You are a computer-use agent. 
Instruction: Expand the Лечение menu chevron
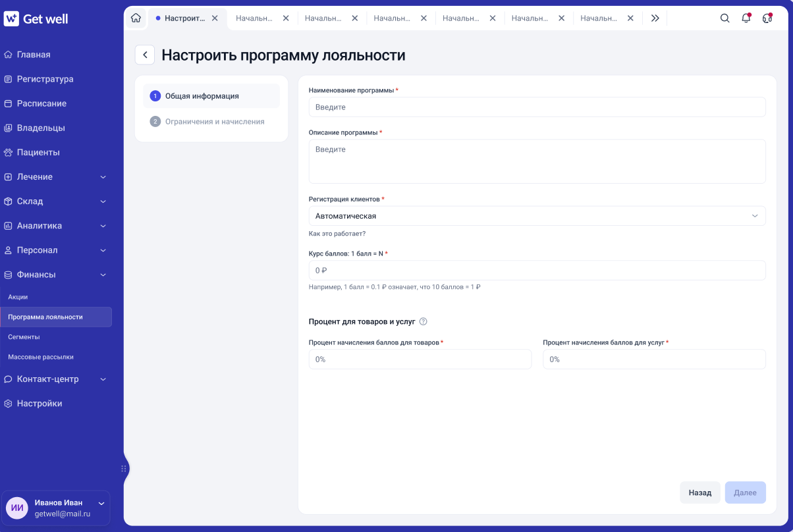click(103, 177)
